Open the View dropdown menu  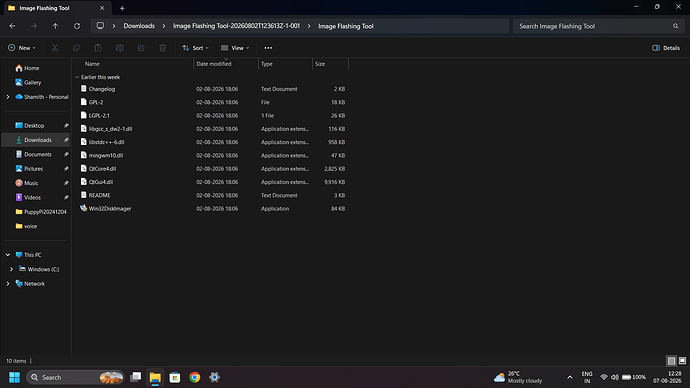point(235,48)
